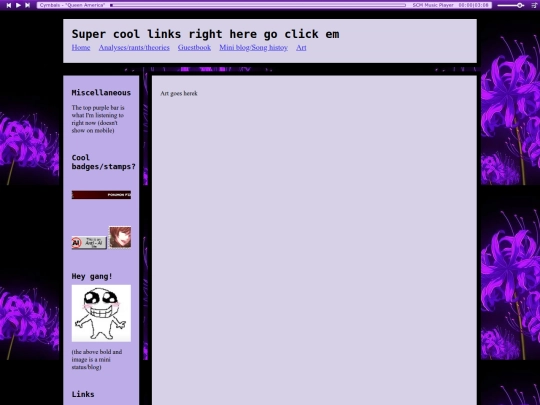Viewport: 540px width, 405px height.
Task: Click the dark red Pokemon badge banner
Action: coord(101,195)
